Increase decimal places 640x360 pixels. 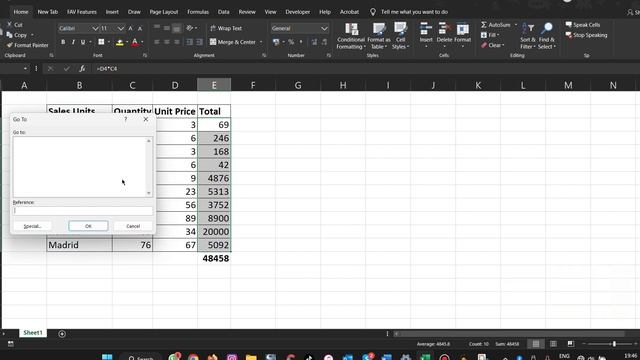314,42
